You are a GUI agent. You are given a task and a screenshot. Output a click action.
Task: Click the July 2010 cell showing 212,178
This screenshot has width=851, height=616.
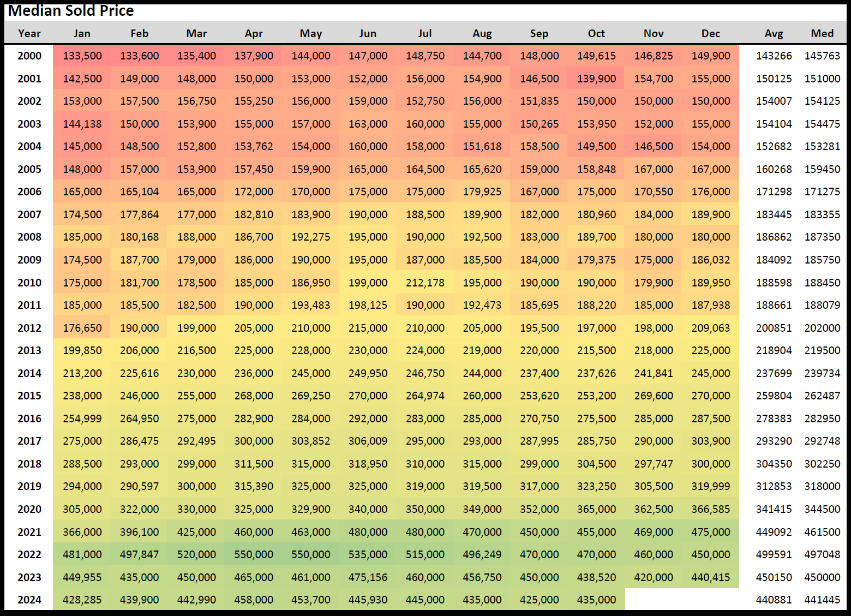425,283
